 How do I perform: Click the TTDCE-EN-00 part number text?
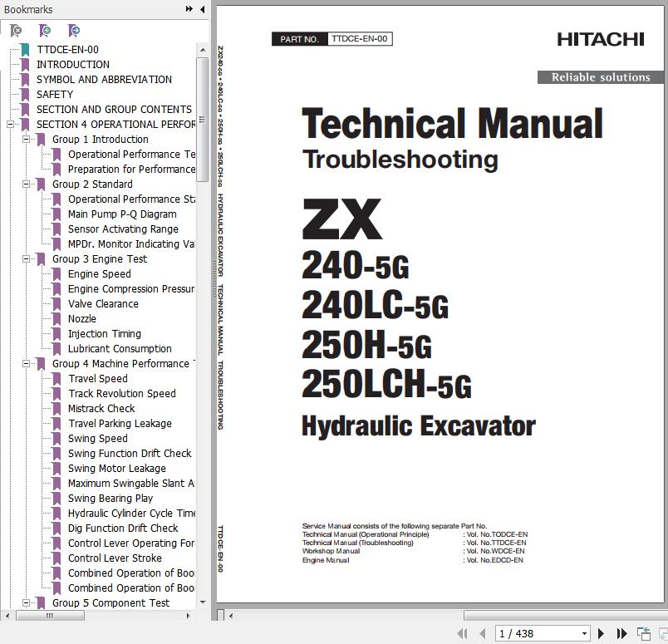point(359,39)
